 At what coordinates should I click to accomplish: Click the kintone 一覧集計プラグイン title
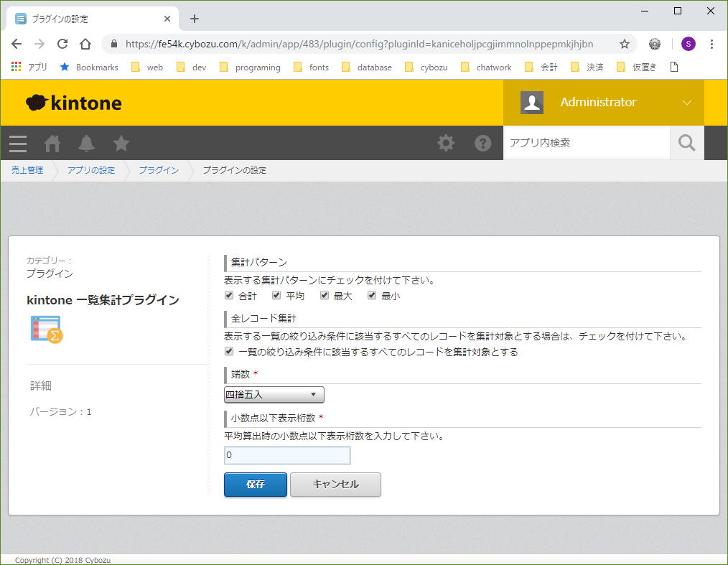tap(103, 300)
